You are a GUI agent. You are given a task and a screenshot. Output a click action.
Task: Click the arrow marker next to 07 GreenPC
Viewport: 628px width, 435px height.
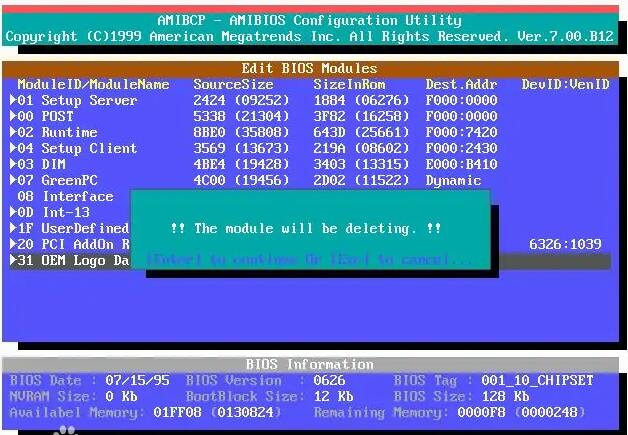(13, 180)
